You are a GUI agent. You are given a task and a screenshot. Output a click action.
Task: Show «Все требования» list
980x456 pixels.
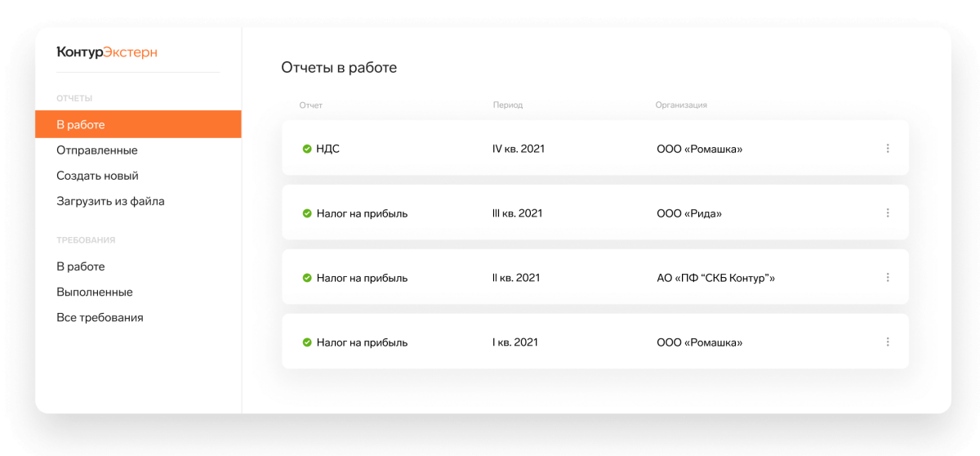click(100, 317)
